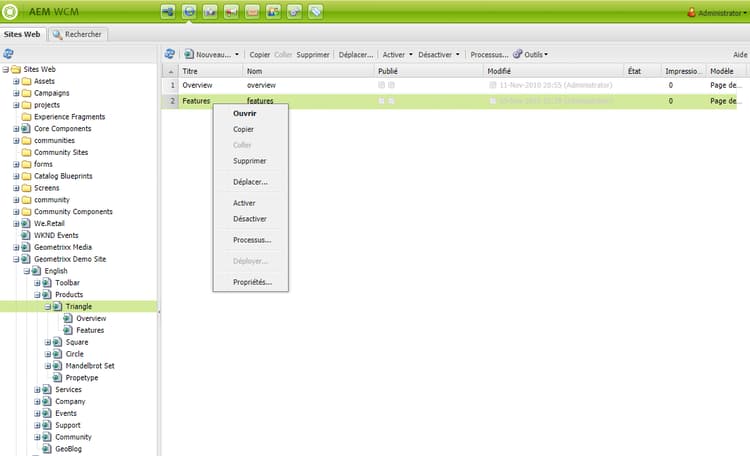Select Geometrixx Media in tree
The height and width of the screenshot is (456, 750).
tap(63, 247)
